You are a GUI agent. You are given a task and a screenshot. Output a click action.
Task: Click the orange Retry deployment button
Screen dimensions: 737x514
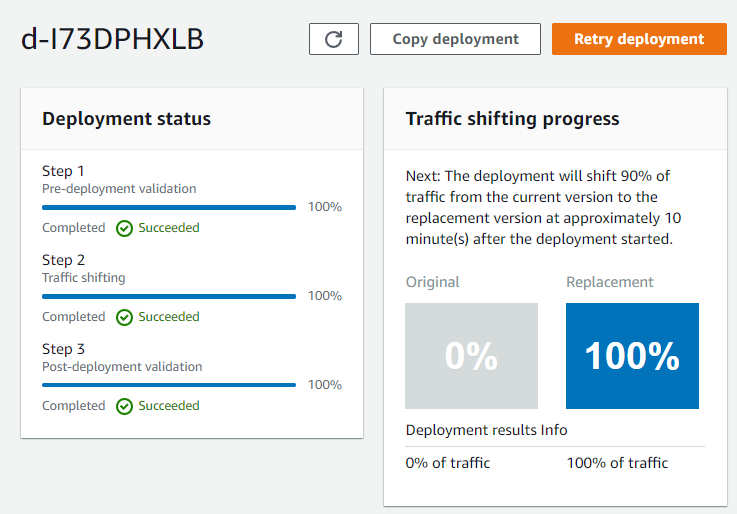click(x=639, y=39)
